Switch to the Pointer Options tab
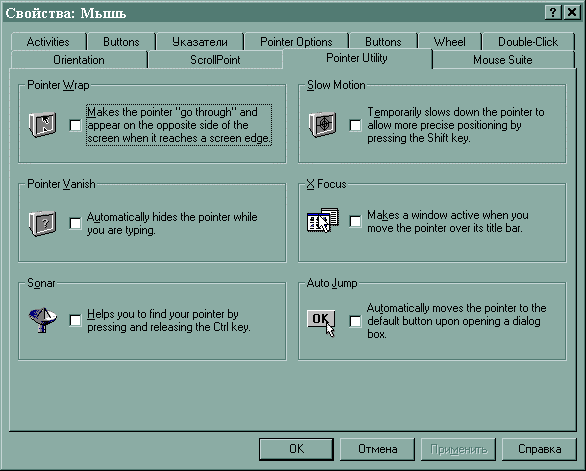The height and width of the screenshot is (471, 586). click(296, 41)
